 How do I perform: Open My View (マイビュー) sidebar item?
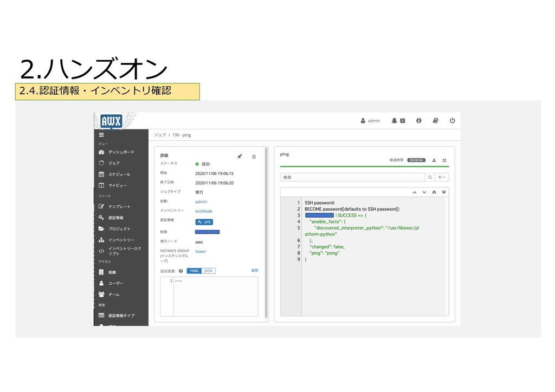[x=117, y=185]
